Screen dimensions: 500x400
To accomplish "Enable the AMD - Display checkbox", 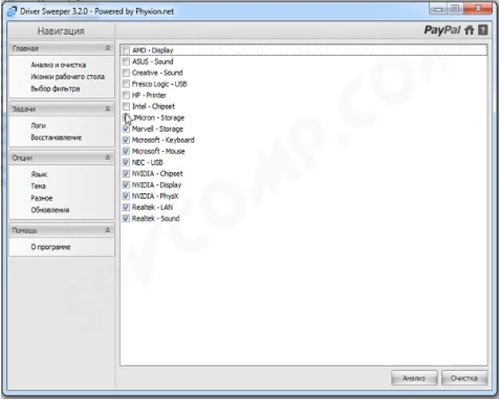I will tap(126, 50).
